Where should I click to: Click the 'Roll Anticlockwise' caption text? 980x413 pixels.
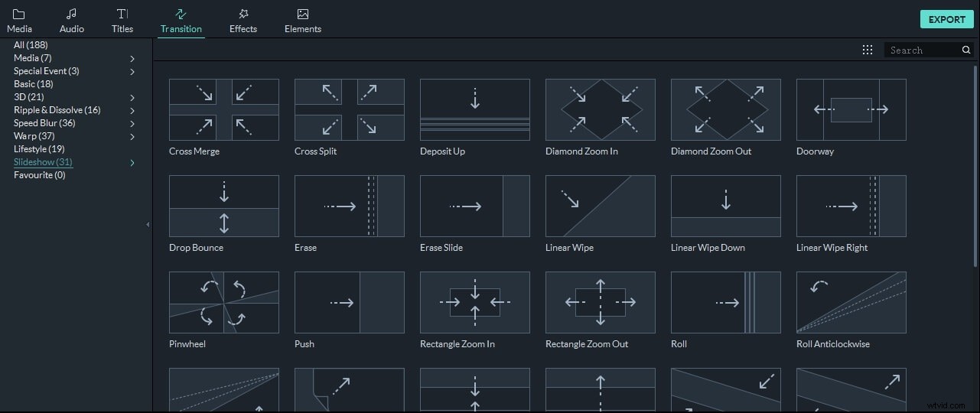click(833, 344)
